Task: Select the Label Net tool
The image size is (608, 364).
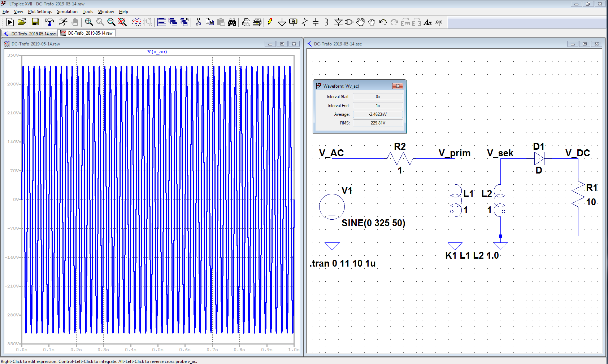Action: coord(294,22)
